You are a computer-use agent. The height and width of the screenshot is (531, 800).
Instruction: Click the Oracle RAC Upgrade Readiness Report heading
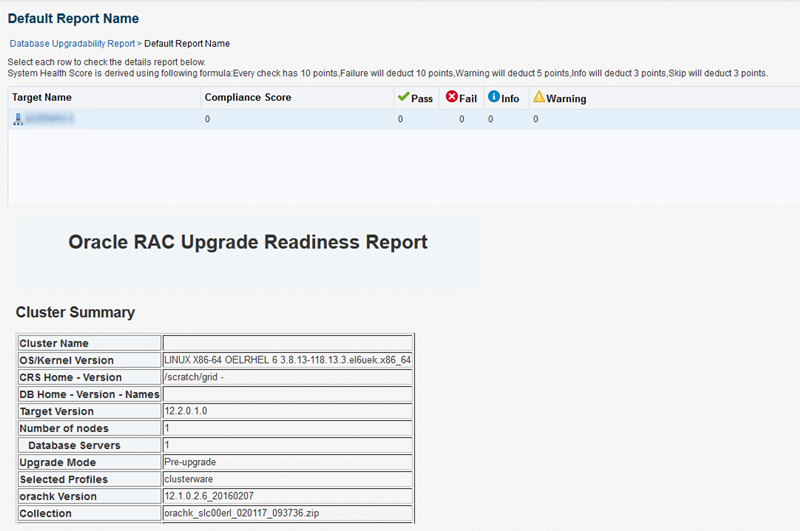[248, 242]
